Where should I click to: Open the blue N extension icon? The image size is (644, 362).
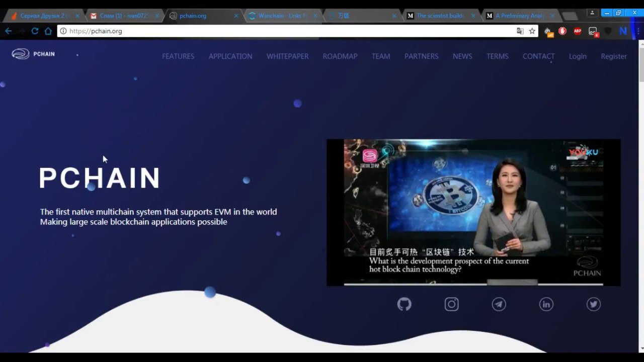pyautogui.click(x=623, y=31)
